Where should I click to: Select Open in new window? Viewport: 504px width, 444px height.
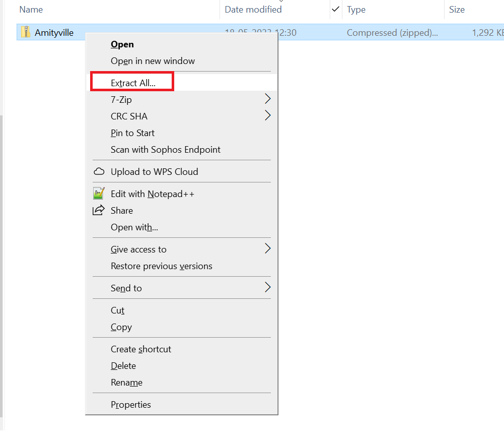tap(153, 61)
